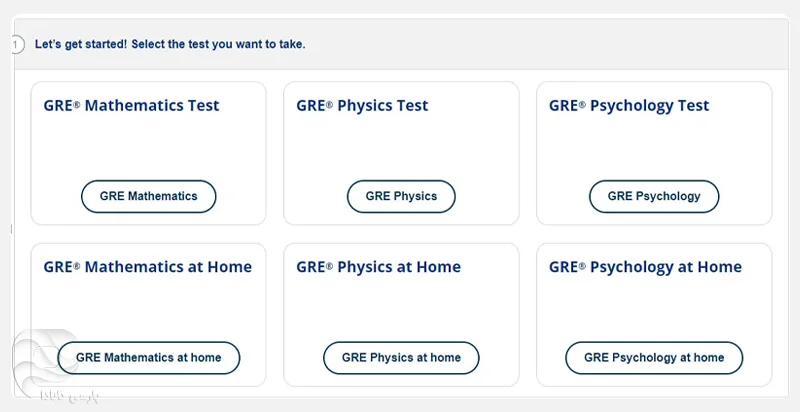This screenshot has width=800, height=412.
Task: Click the ® symbol in Psychology Test heading
Action: click(x=582, y=104)
